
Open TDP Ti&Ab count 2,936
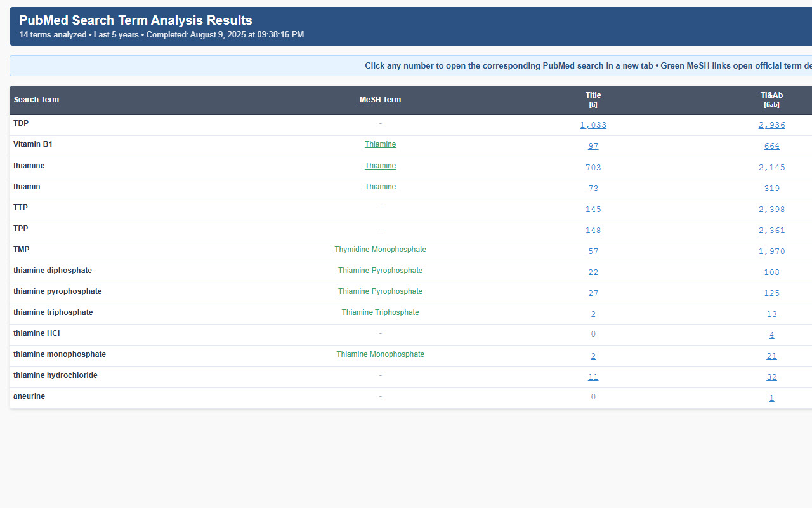[x=771, y=125]
